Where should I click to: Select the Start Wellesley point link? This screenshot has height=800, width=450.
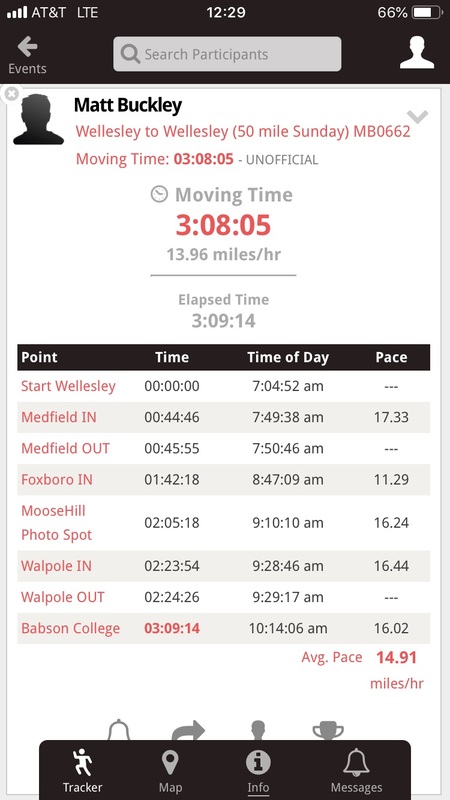click(68, 386)
